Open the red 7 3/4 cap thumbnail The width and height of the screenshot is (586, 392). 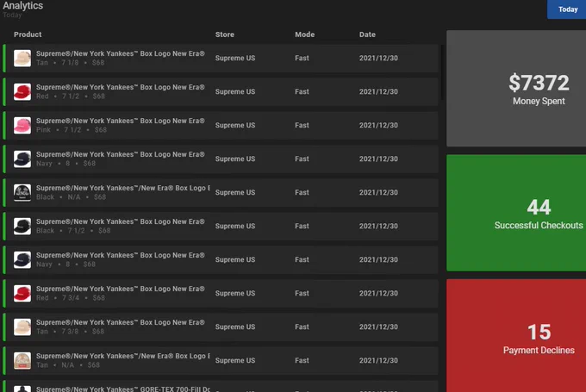tap(22, 294)
